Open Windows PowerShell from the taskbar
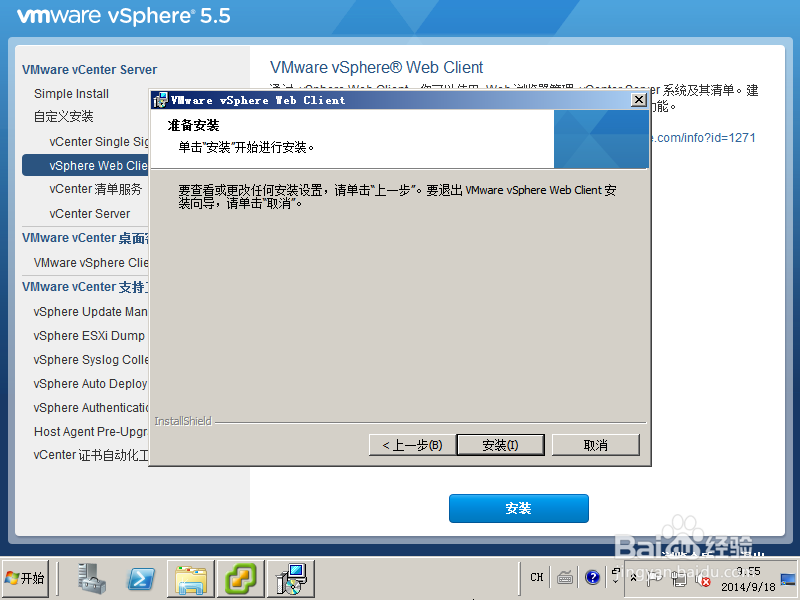Image resolution: width=800 pixels, height=600 pixels. point(140,578)
